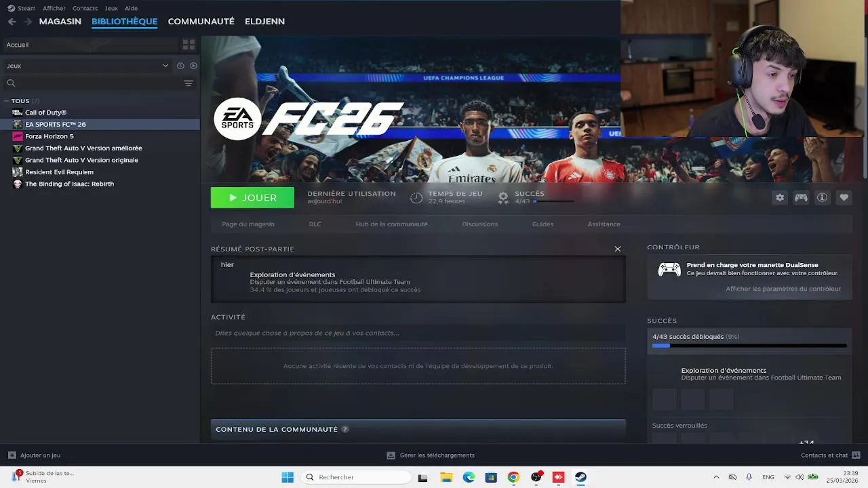
Task: Open controller settings gamepad icon
Action: pyautogui.click(x=801, y=197)
